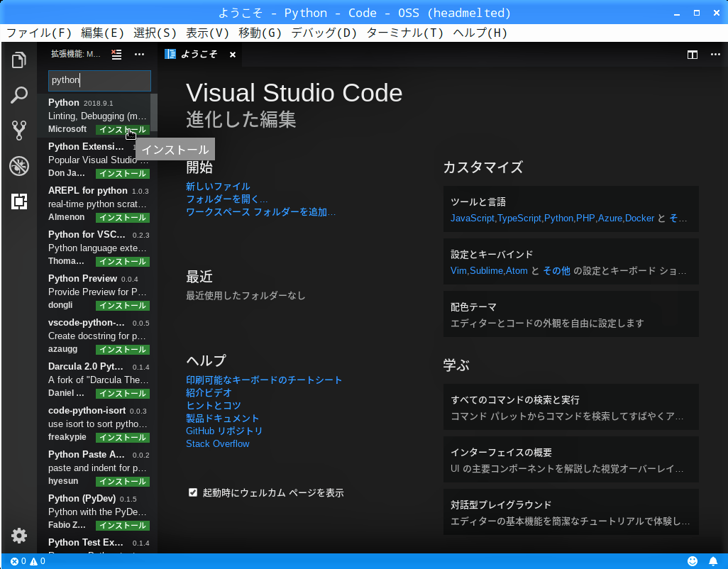The width and height of the screenshot is (728, 569).
Task: Click JavaScript link under ツールと言語
Action: (472, 218)
